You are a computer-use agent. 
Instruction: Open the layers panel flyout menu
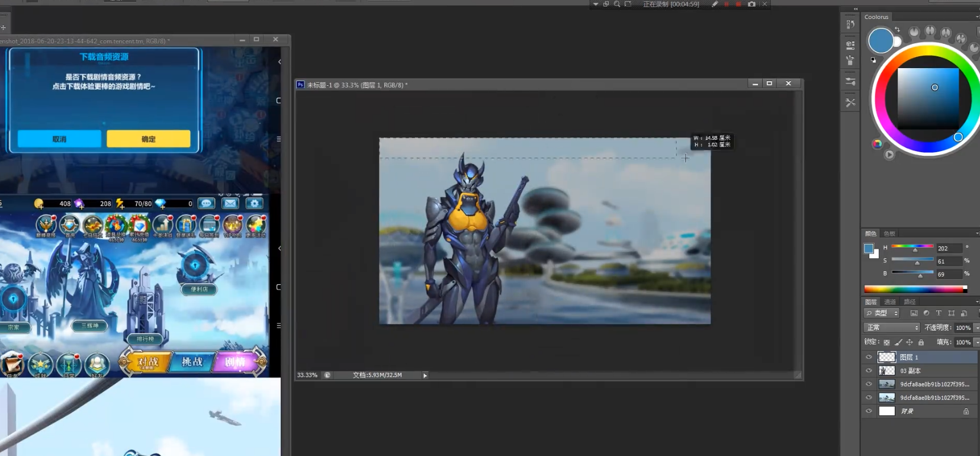(x=977, y=301)
